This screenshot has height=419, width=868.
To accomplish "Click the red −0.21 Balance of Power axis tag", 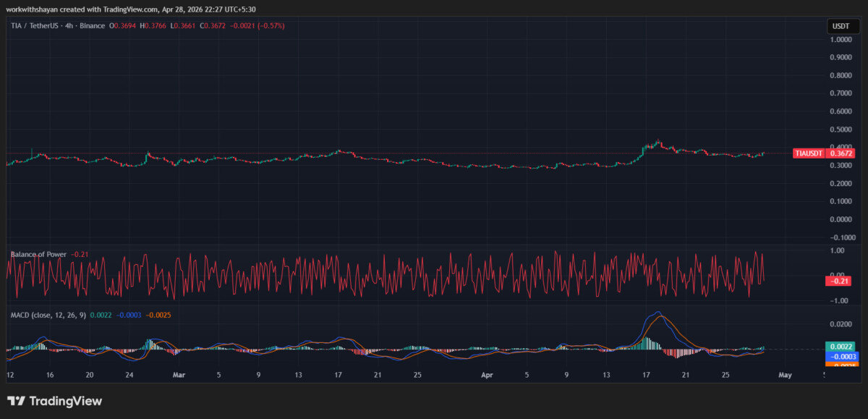I will [840, 281].
